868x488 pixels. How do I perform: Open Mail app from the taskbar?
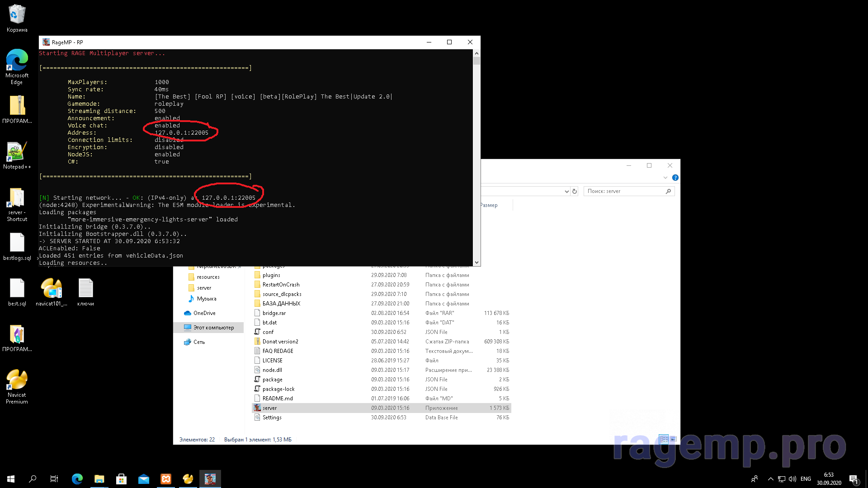point(143,479)
